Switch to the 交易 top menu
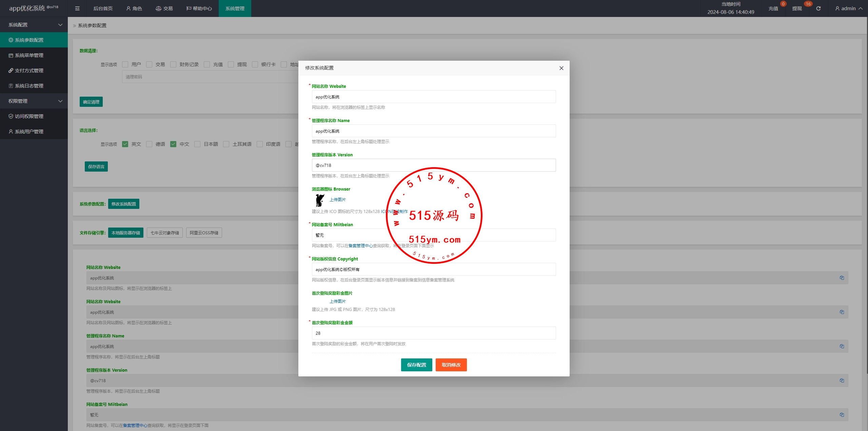 click(164, 8)
